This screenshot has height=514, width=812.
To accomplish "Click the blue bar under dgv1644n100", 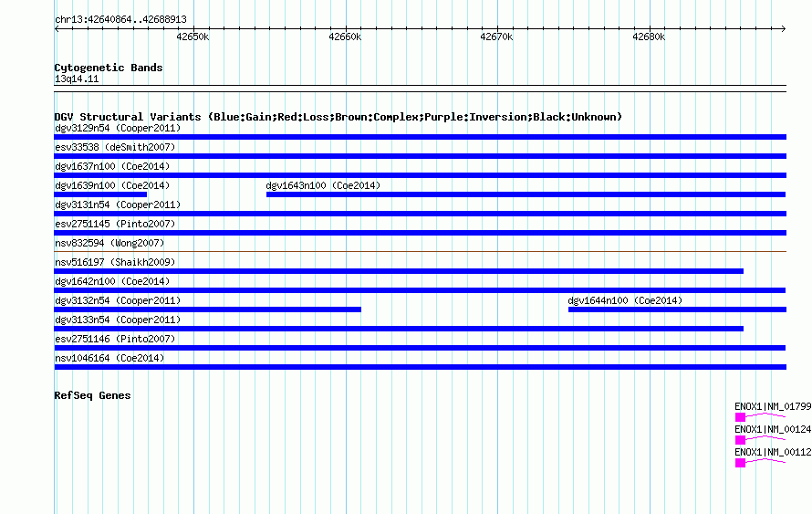I will pos(677,309).
